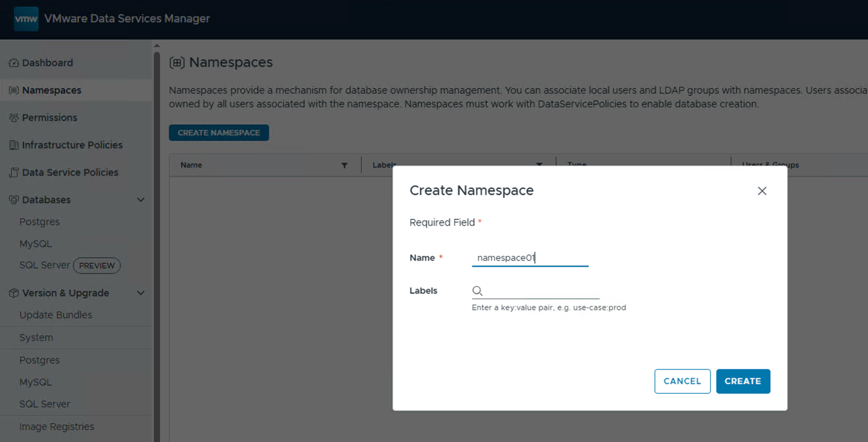This screenshot has height=442, width=868.
Task: Select SQL Server preview database item
Action: tap(45, 265)
